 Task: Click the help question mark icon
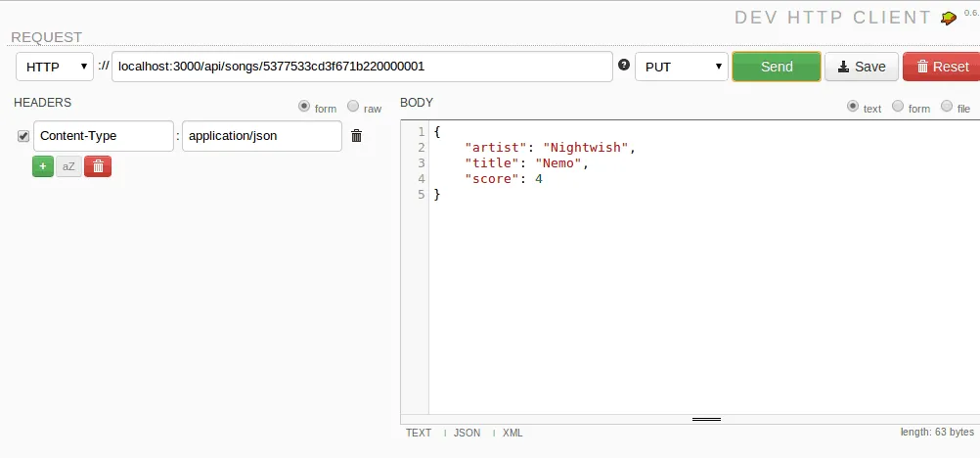pyautogui.click(x=624, y=66)
